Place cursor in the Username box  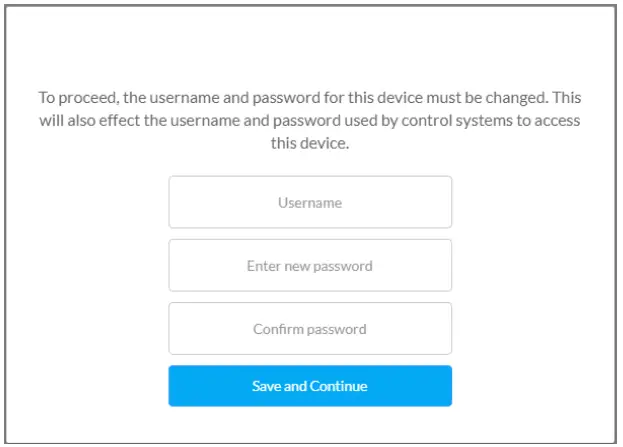click(x=310, y=202)
